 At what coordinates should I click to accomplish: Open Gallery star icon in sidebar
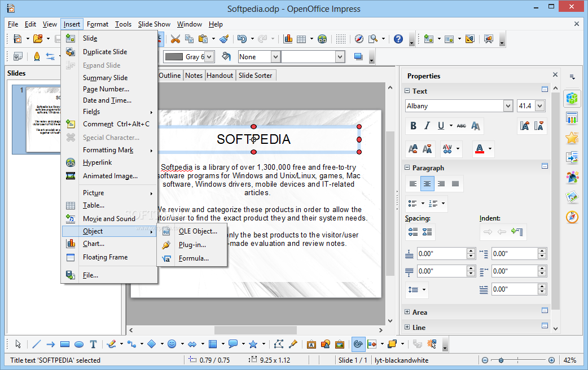pyautogui.click(x=572, y=138)
